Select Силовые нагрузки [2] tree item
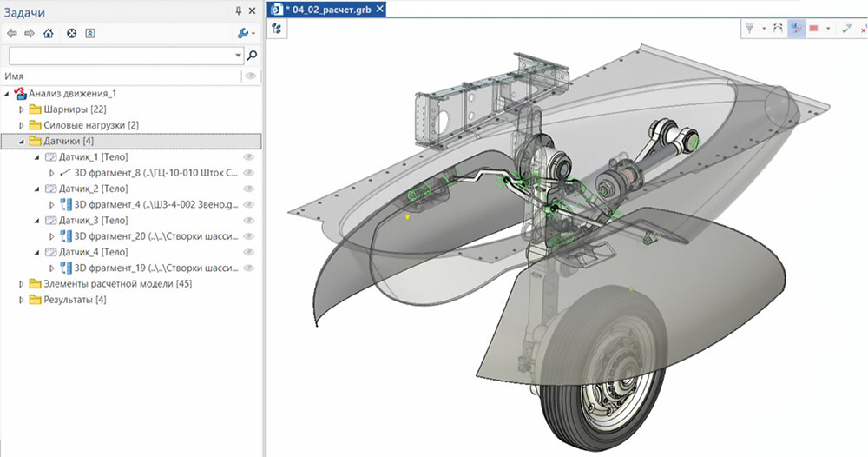The image size is (868, 457). click(90, 125)
